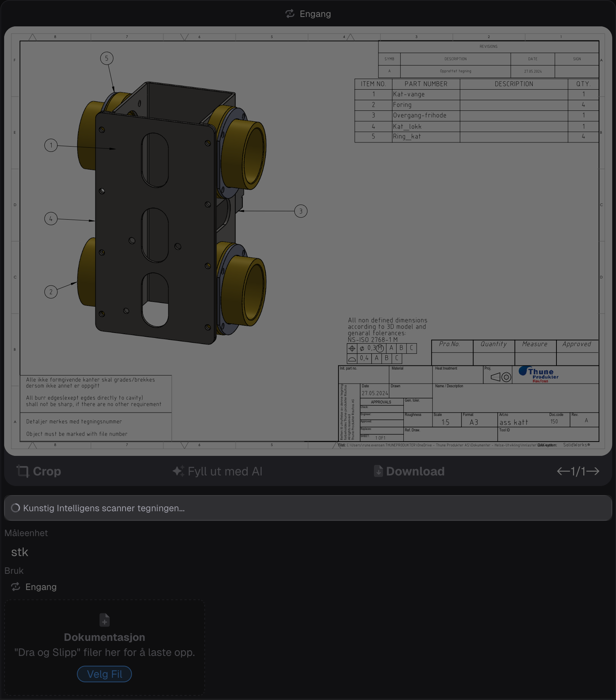Click the Download file icon
Viewport: 616px width, 700px height.
click(378, 471)
